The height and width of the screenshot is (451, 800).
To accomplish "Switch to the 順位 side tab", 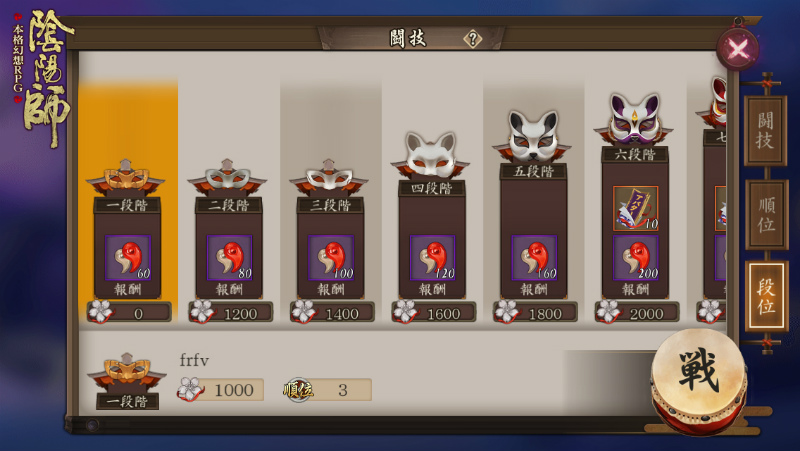I will click(766, 214).
